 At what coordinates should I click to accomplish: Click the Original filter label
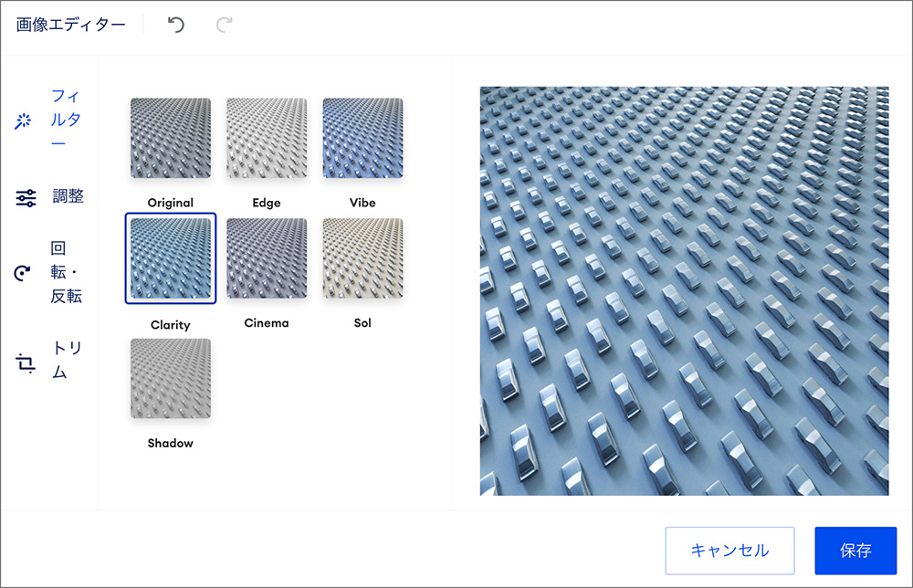point(171,203)
